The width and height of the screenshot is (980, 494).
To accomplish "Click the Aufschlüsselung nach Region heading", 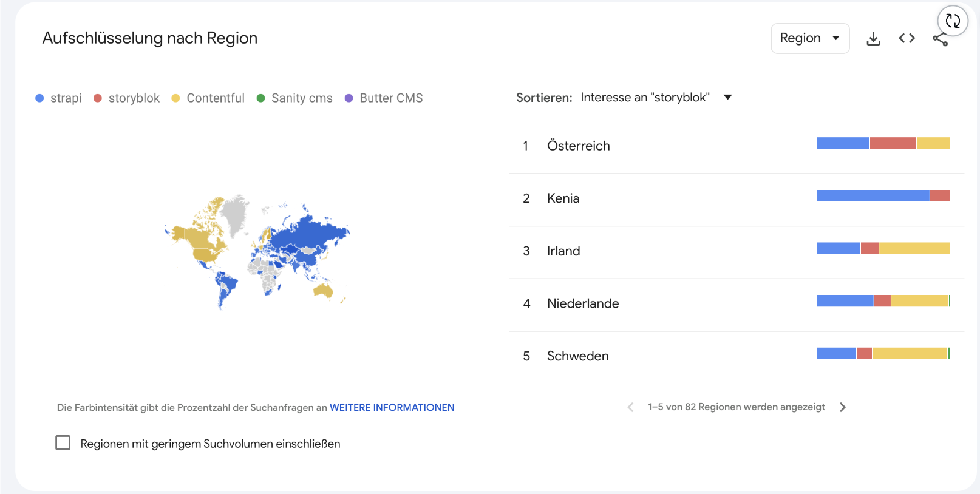I will point(150,38).
